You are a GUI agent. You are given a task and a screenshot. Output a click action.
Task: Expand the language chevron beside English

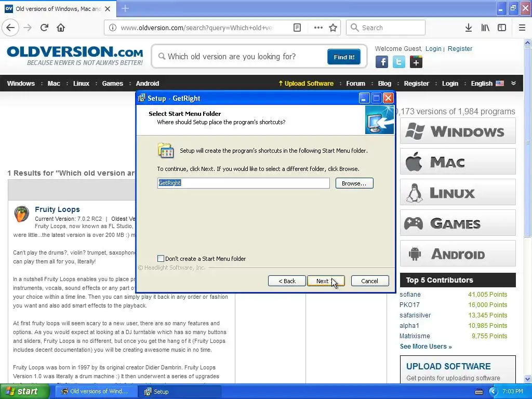(513, 83)
